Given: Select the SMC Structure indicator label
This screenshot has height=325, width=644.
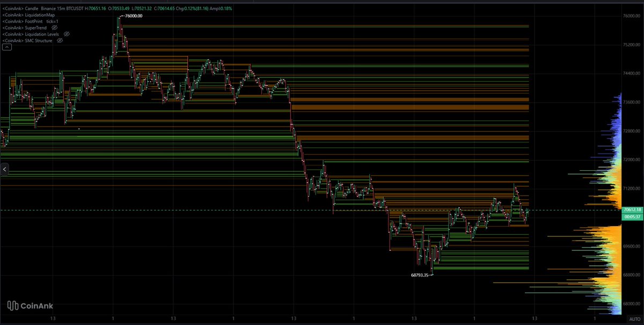Looking at the screenshot, I should point(28,40).
